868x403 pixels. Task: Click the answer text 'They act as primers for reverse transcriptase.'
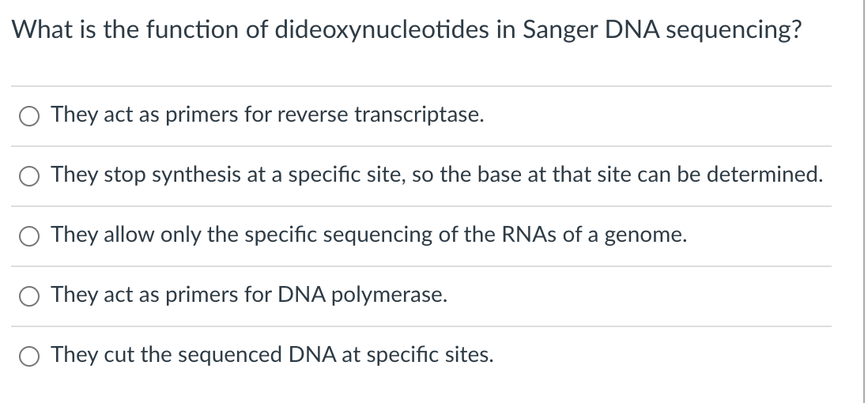pyautogui.click(x=267, y=115)
